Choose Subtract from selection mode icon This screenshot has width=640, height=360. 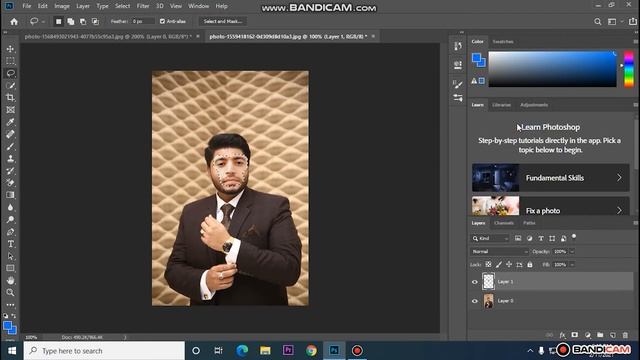[83, 22]
